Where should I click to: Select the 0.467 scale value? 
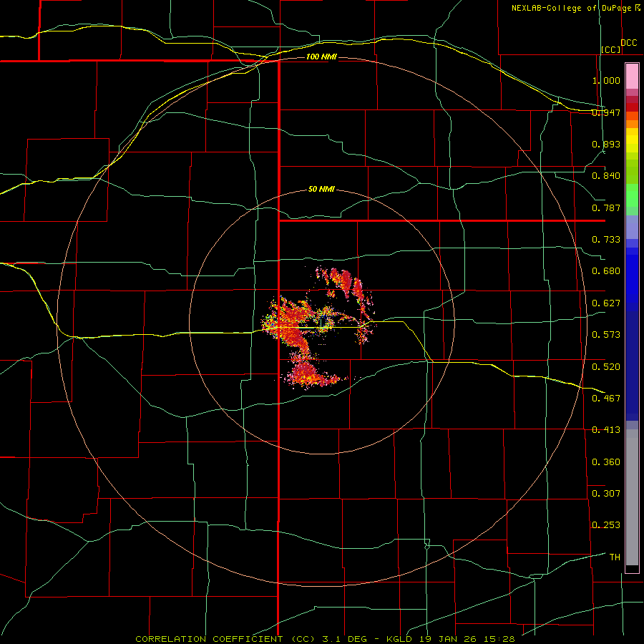click(x=606, y=398)
